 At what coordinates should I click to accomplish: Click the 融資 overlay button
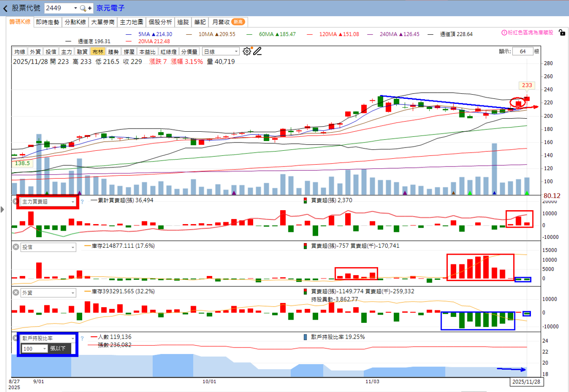[82, 52]
